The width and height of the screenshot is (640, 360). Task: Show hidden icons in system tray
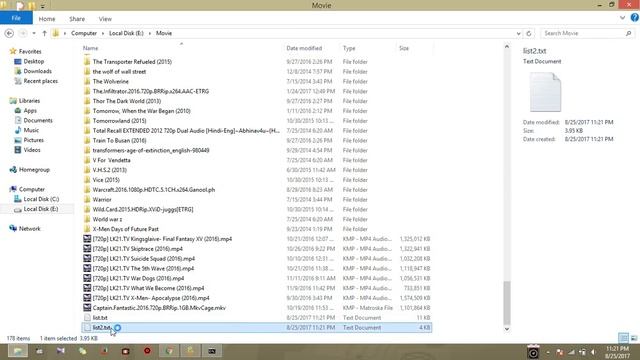pyautogui.click(x=548, y=352)
